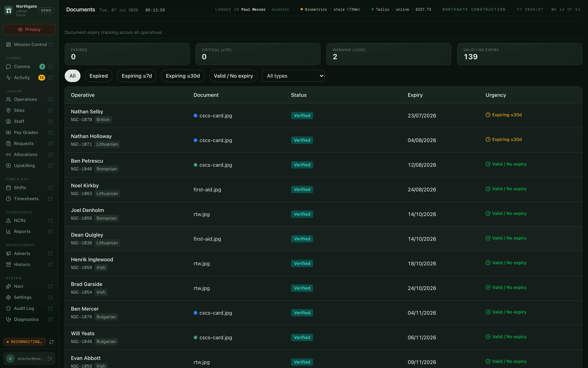Filter by Expiring ≤7d
The width and height of the screenshot is (588, 368).
[x=137, y=76]
